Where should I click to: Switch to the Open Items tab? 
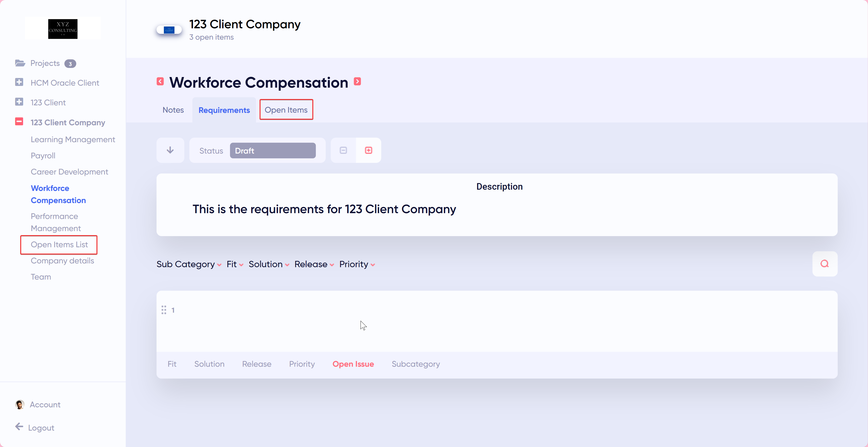(286, 110)
